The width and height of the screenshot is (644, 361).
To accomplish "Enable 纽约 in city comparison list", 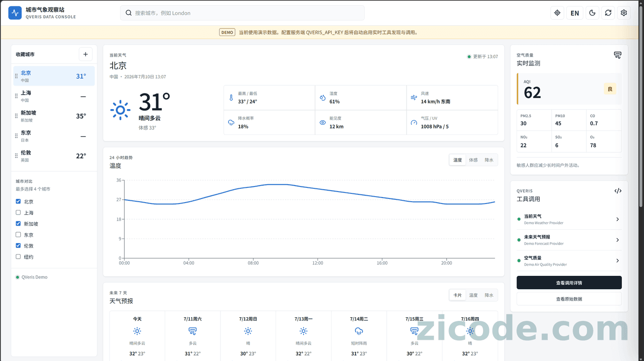I will click(x=18, y=256).
